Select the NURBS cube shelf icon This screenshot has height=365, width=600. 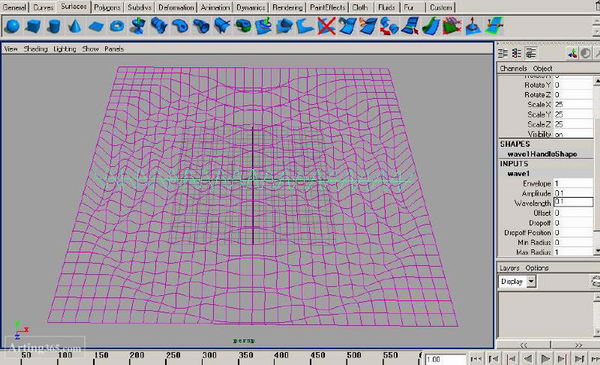point(33,26)
